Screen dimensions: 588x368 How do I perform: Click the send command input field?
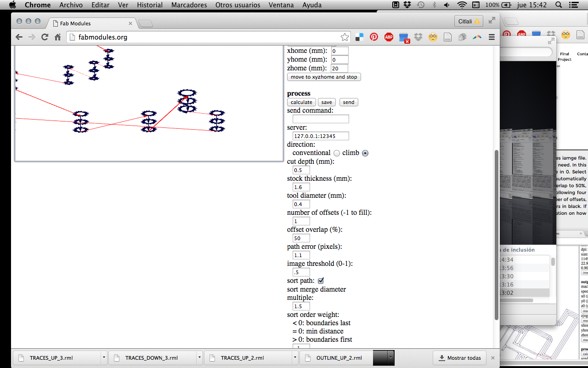321,119
